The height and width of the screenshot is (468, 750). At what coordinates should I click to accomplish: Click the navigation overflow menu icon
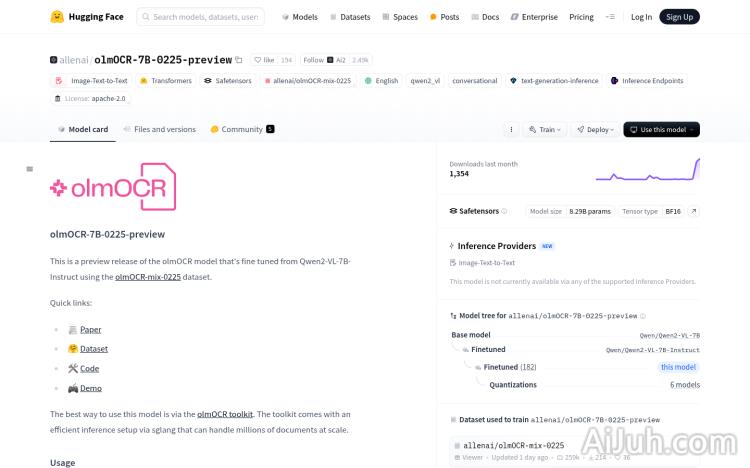pyautogui.click(x=612, y=17)
